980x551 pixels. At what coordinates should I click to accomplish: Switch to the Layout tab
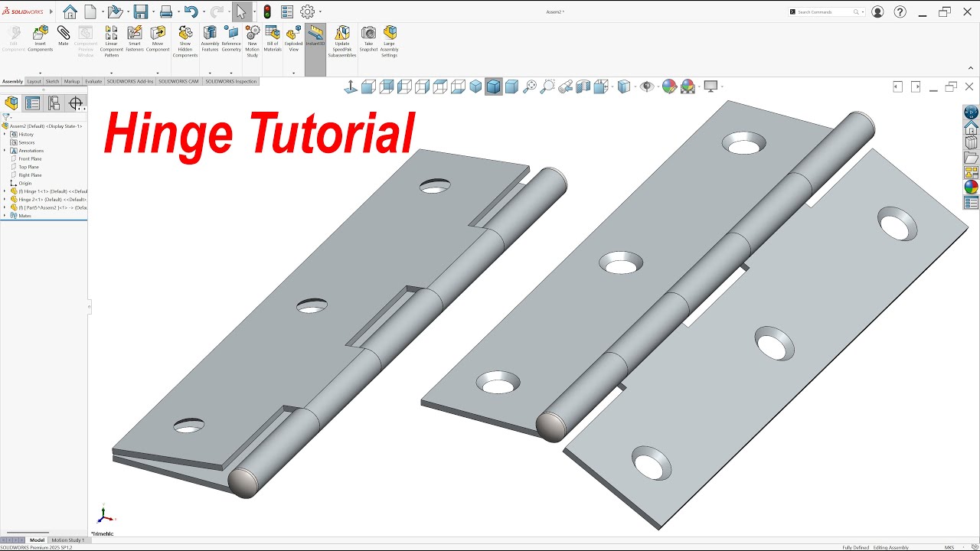point(34,81)
